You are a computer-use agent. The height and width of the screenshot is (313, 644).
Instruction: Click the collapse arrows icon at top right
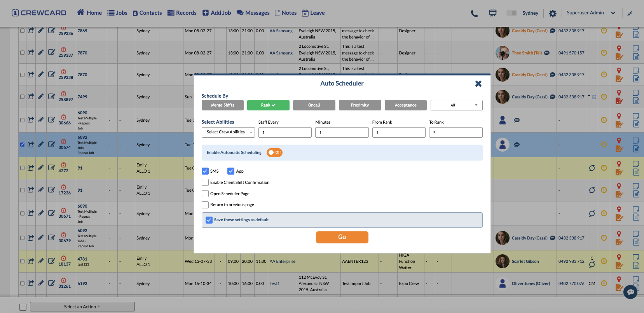(x=630, y=13)
